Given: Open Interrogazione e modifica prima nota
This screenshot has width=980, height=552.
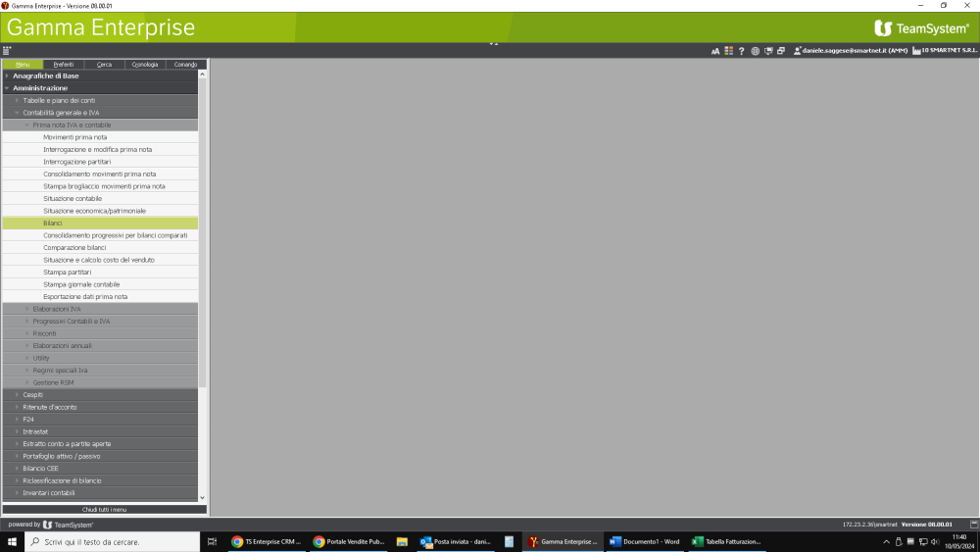Looking at the screenshot, I should click(100, 149).
